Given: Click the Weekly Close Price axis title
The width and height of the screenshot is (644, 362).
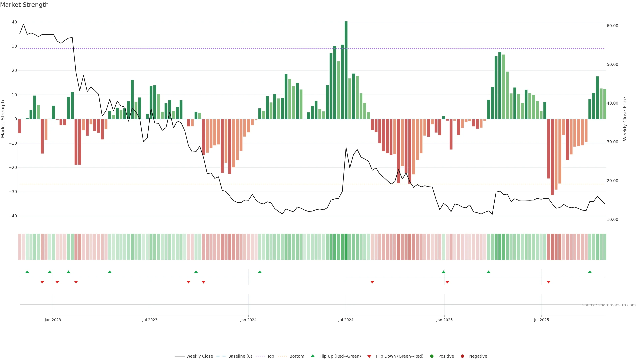Looking at the screenshot, I should 625,119.
